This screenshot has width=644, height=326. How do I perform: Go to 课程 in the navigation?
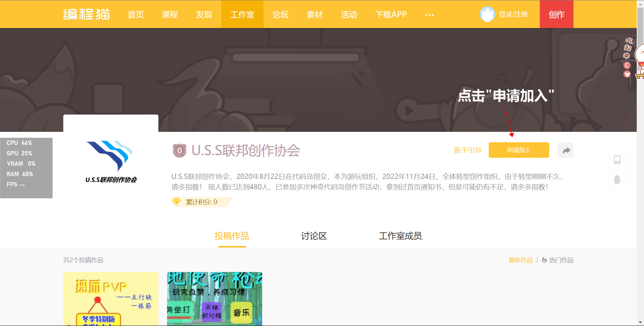170,15
